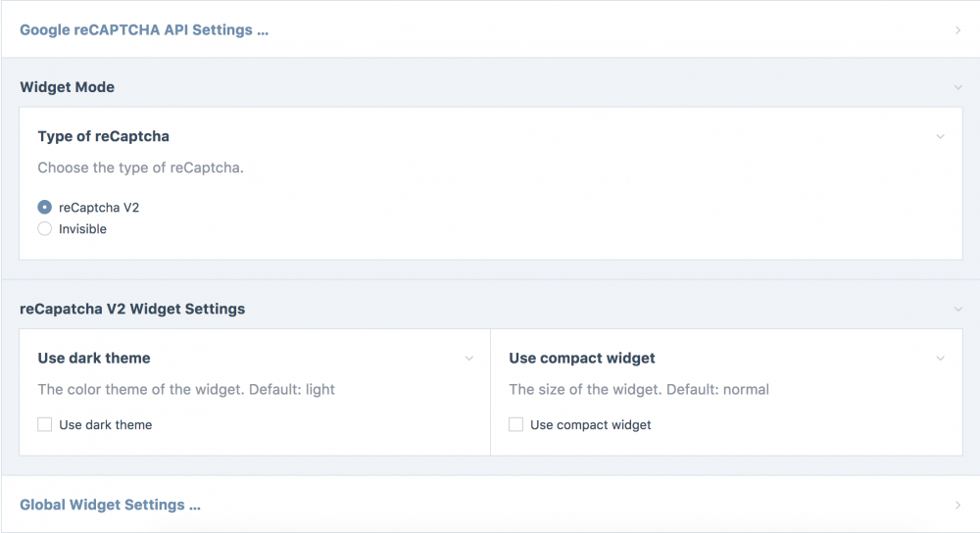Tick the Use compact widget checkbox
Screen dimensions: 980x533
tap(516, 425)
